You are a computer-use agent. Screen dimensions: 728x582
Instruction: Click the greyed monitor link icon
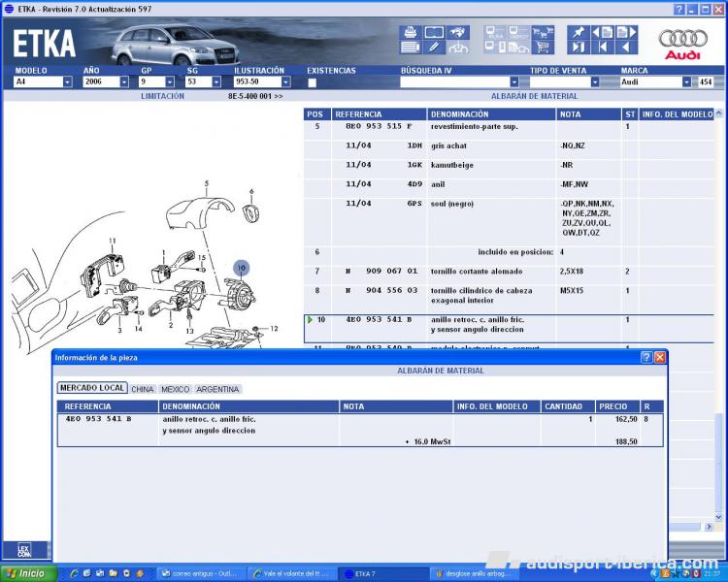point(518,32)
